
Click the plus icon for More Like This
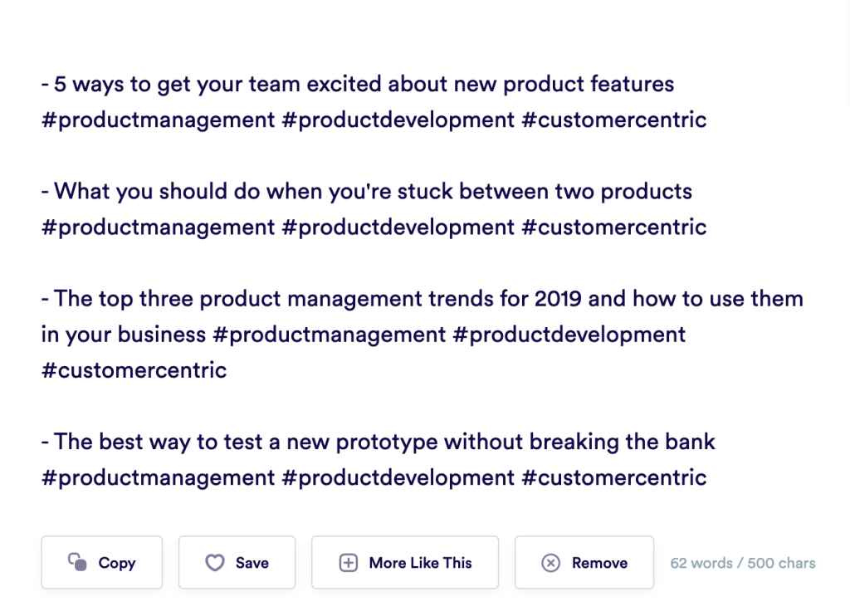click(x=349, y=563)
